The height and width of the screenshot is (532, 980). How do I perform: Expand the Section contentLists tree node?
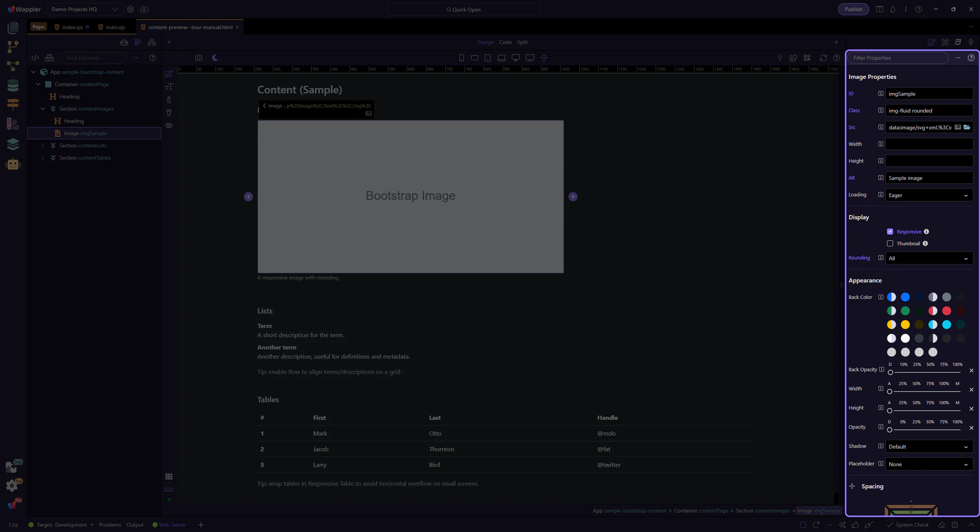point(42,145)
